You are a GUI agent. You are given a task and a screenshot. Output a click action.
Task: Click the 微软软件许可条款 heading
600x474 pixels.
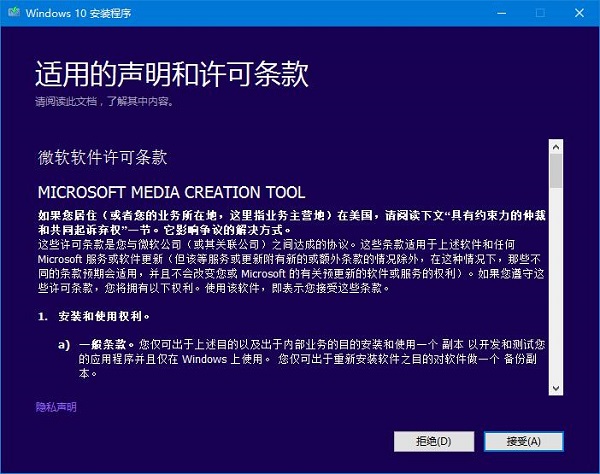point(101,158)
